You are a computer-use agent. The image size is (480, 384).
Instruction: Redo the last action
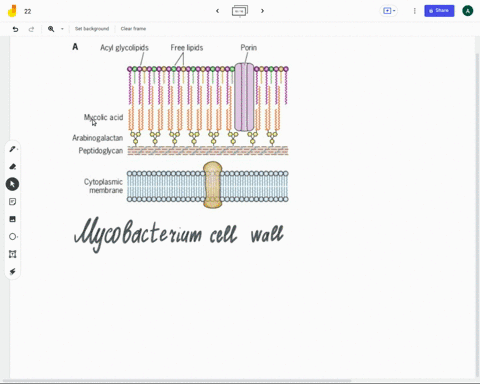31,29
